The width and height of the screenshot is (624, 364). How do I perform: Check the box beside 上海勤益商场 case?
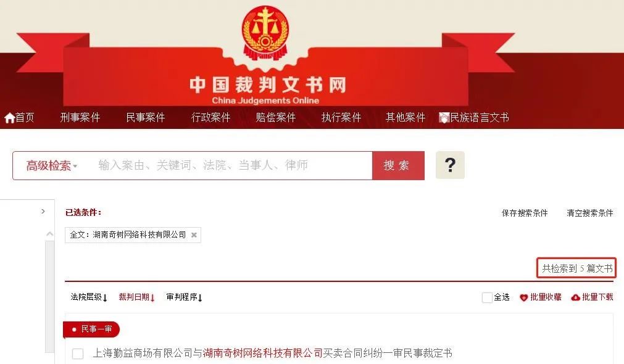click(x=78, y=354)
